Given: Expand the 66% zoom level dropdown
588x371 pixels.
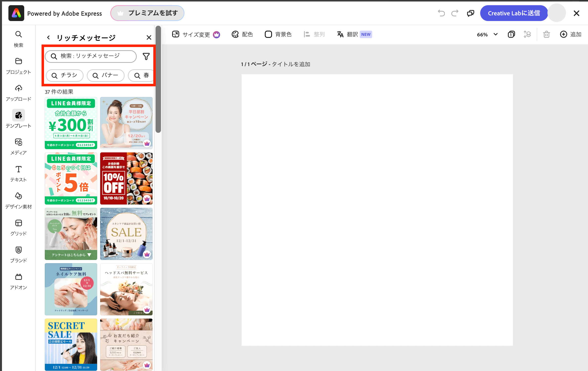Looking at the screenshot, I should (x=487, y=34).
